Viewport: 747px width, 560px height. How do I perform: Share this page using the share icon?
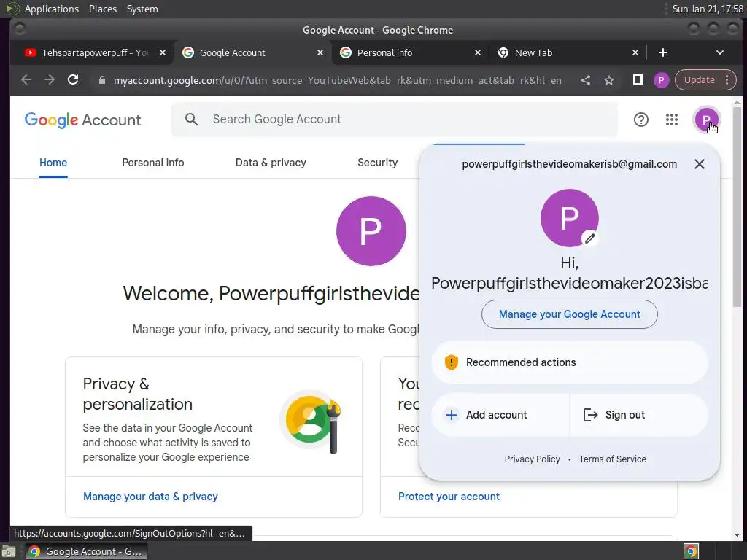pyautogui.click(x=586, y=80)
